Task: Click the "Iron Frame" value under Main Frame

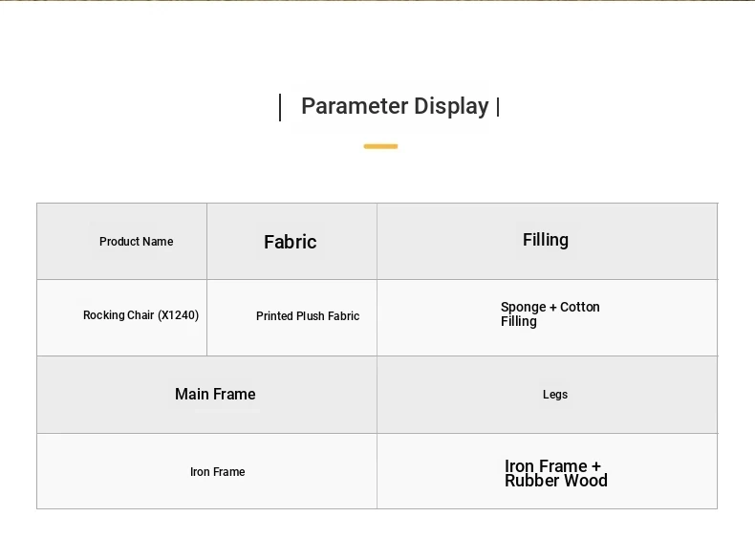Action: click(x=217, y=472)
